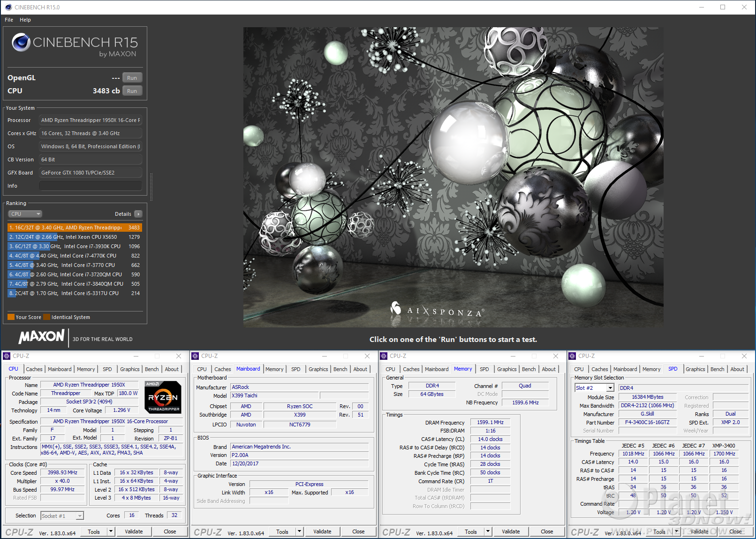The height and width of the screenshot is (539, 756).
Task: Click the brown Identical System legend swatch
Action: pyautogui.click(x=46, y=317)
